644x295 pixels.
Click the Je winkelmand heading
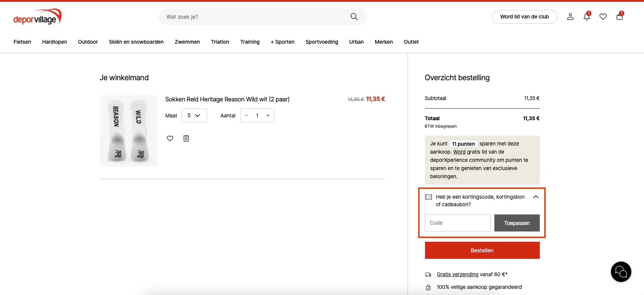click(x=124, y=78)
